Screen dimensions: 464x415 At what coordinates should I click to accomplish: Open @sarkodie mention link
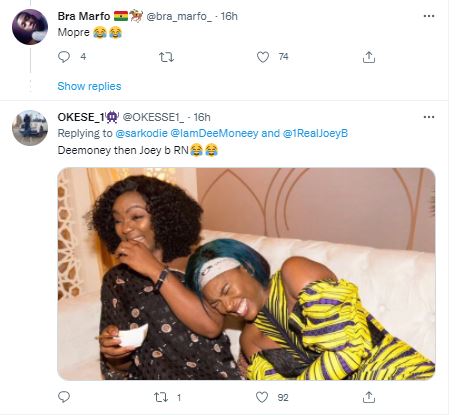click(141, 133)
